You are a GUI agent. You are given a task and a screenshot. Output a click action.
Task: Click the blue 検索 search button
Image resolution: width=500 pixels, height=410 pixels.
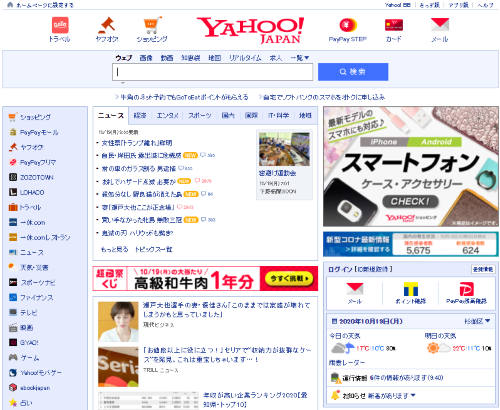pyautogui.click(x=353, y=72)
